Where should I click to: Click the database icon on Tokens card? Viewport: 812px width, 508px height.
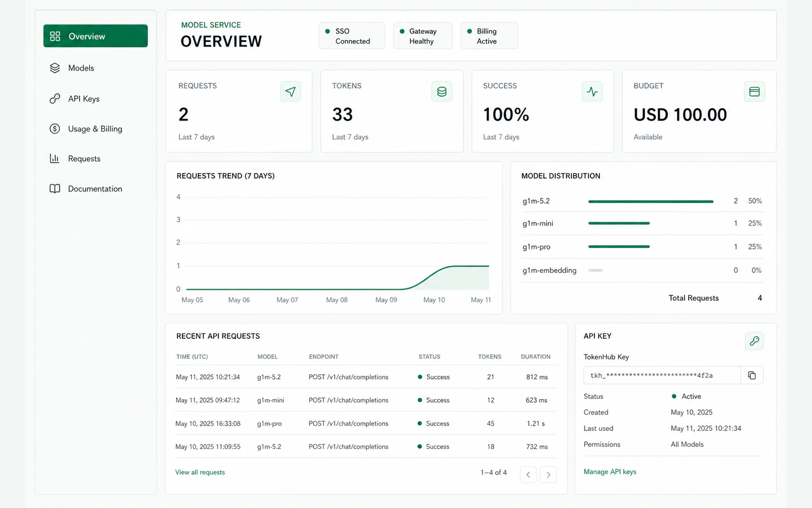coord(442,91)
